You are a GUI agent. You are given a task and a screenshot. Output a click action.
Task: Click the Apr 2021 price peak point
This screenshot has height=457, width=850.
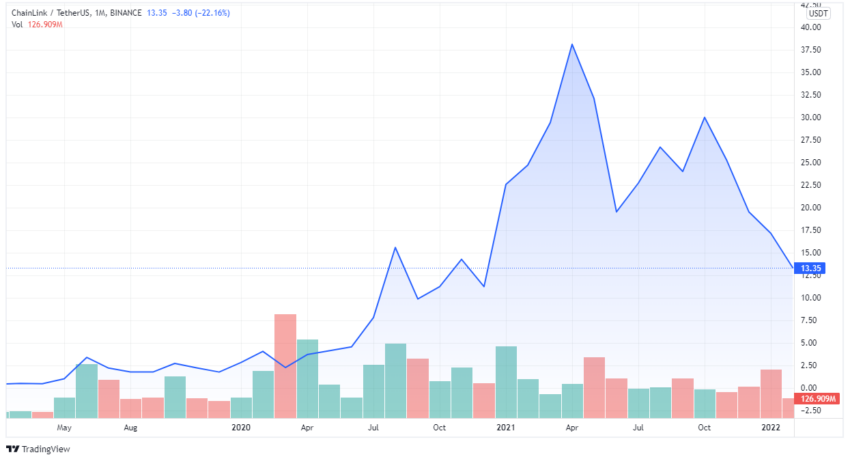572,44
